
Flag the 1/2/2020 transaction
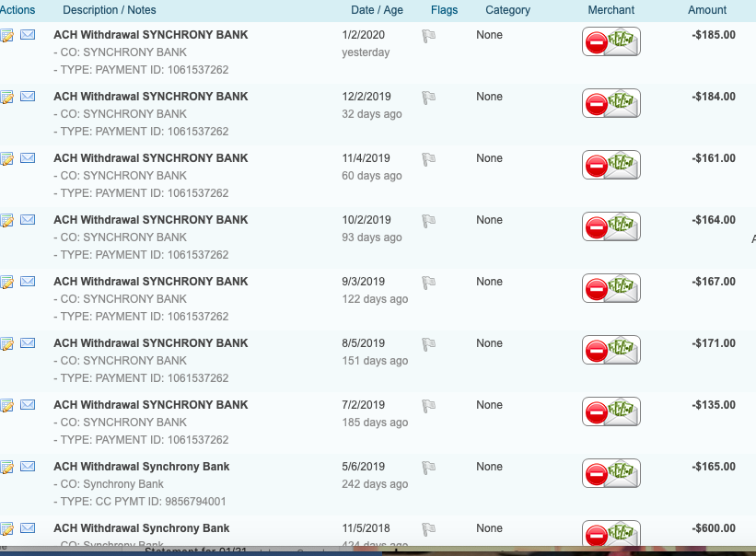coord(428,36)
